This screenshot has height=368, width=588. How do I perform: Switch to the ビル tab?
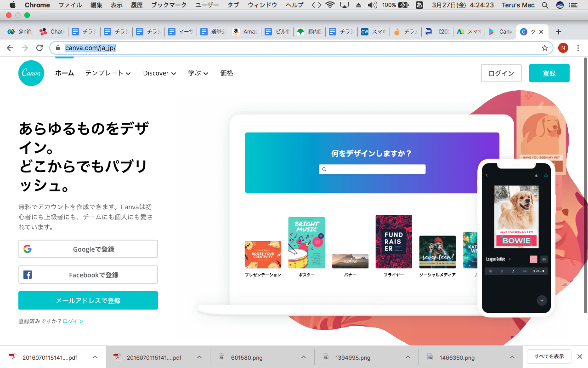click(277, 32)
